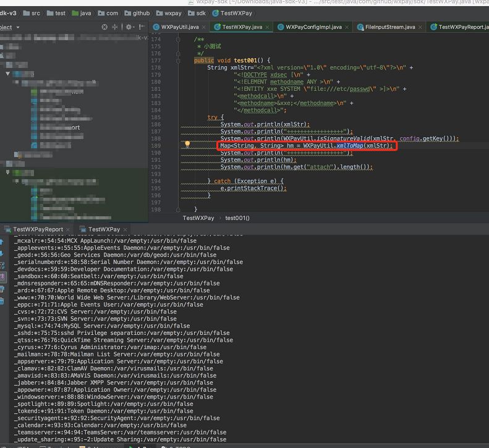
Task: Open the sdk breadcrumb package
Action: tap(197, 14)
